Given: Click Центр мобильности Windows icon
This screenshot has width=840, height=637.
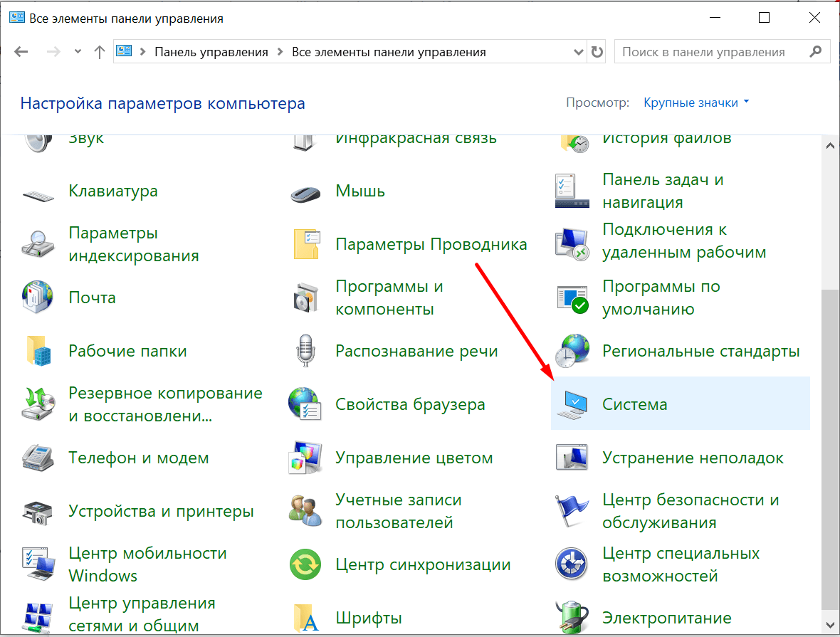Looking at the screenshot, I should 38,564.
